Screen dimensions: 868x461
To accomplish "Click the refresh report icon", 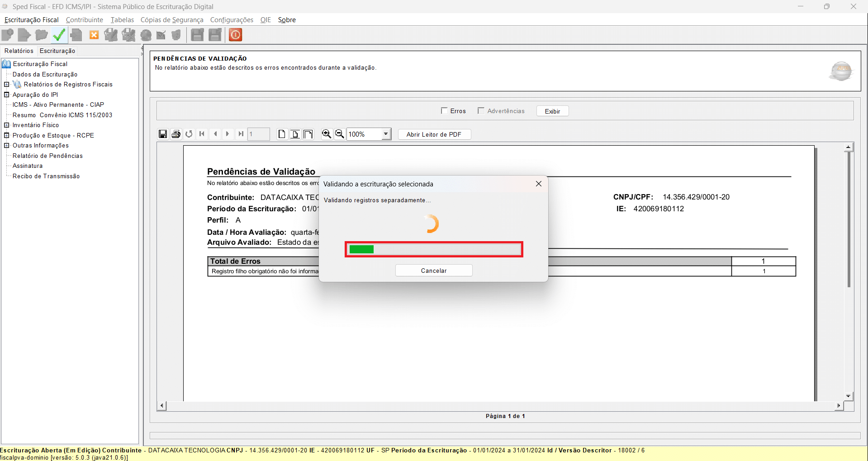I will click(189, 134).
